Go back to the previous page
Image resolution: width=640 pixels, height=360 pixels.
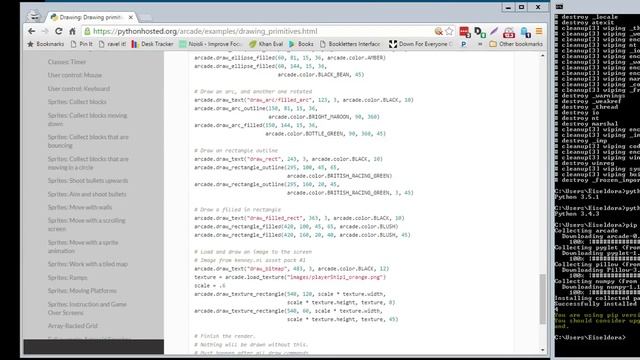(x=31, y=31)
